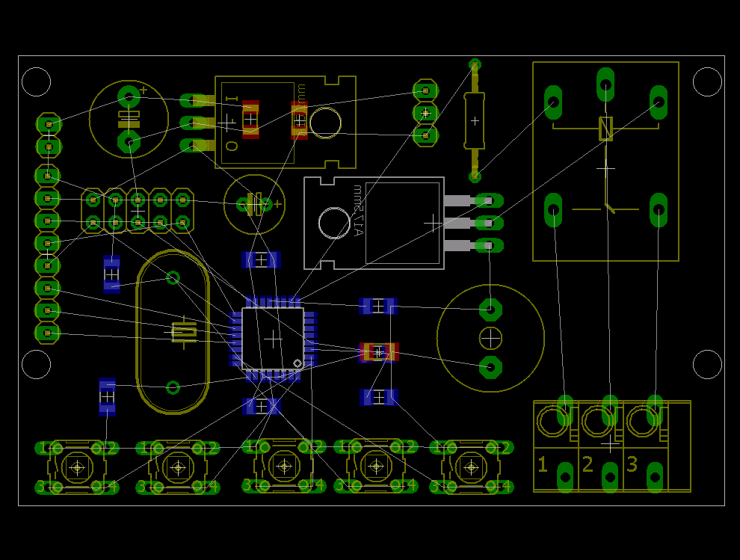This screenshot has width=740, height=560.
Task: Select the relay coil symbol inside the relay outline
Action: [605, 128]
